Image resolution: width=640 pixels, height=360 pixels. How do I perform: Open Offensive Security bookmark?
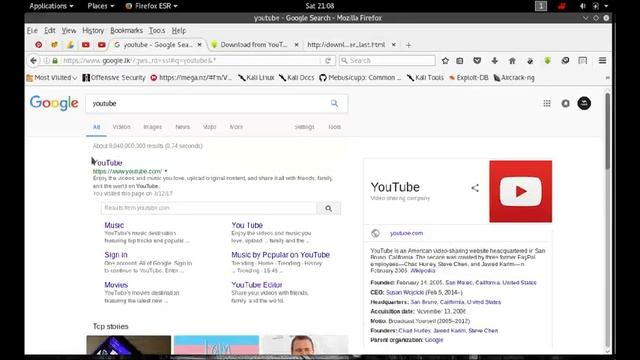tap(114, 78)
